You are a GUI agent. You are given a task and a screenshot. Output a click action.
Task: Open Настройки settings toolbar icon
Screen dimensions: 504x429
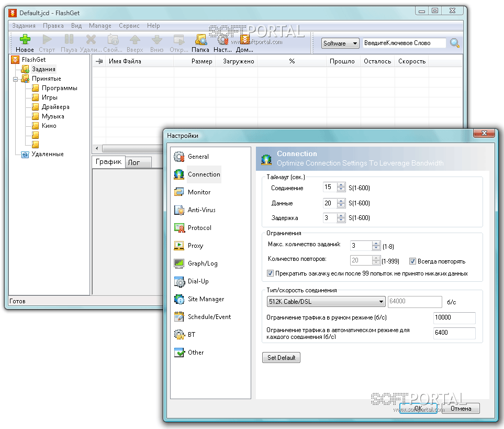pyautogui.click(x=222, y=39)
